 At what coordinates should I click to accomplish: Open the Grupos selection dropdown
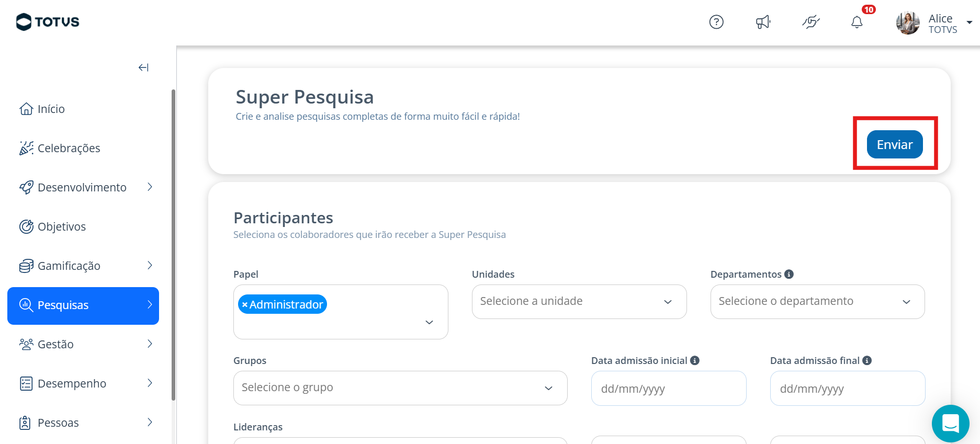(400, 388)
